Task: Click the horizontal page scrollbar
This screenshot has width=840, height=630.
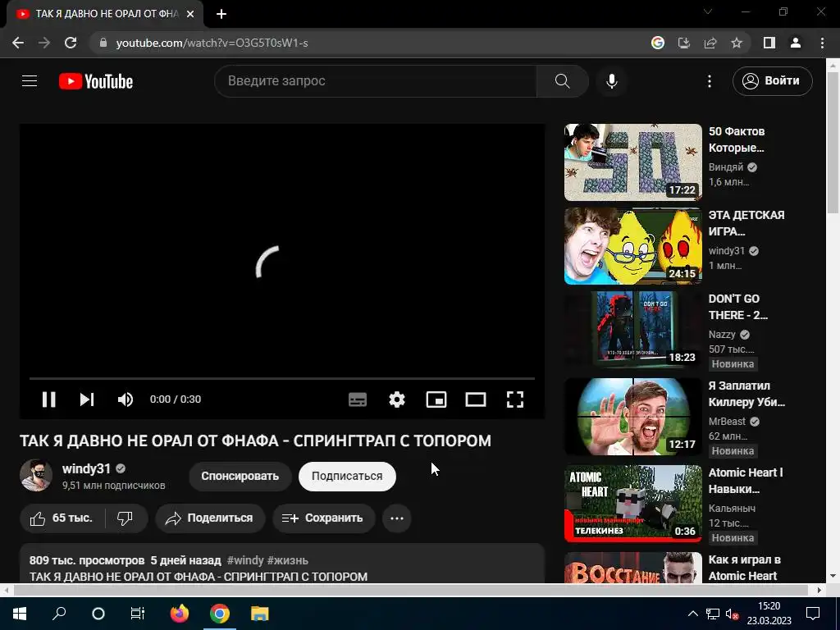Action: 412,590
